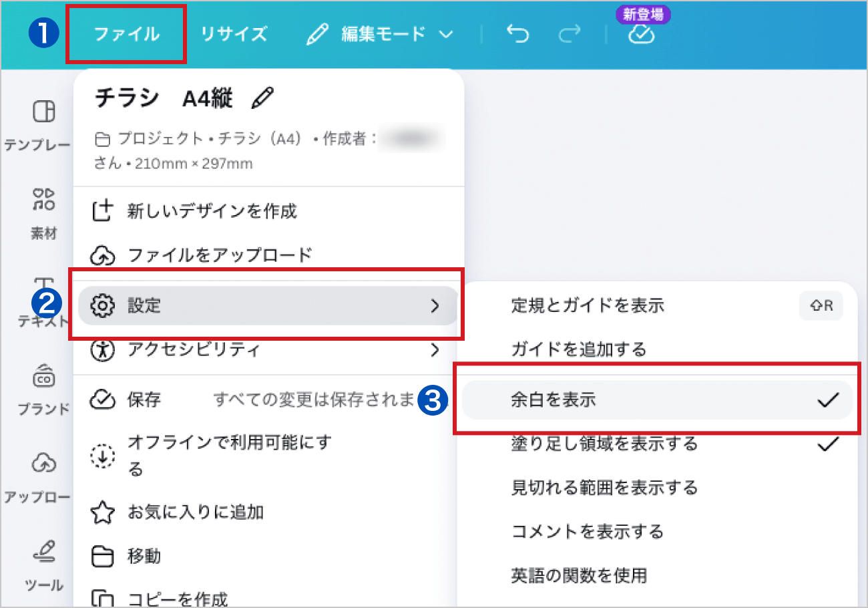
Task: Click the リサイズ menu item
Action: tap(234, 34)
